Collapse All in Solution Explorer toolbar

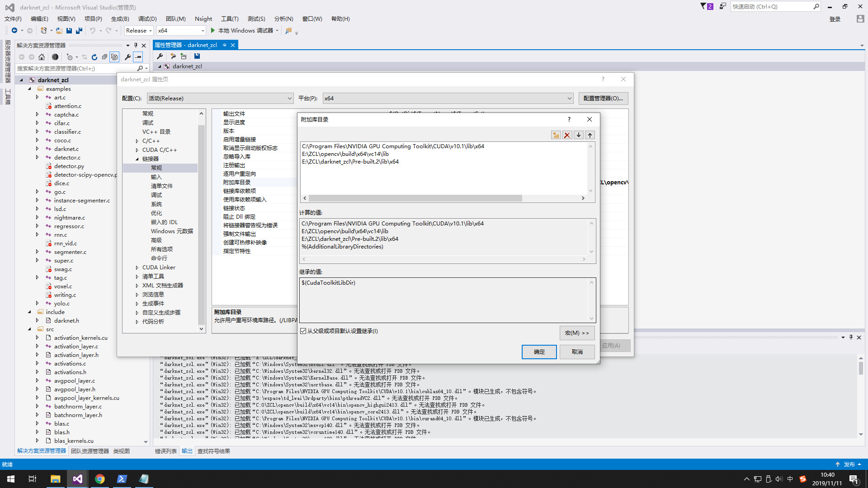click(104, 57)
